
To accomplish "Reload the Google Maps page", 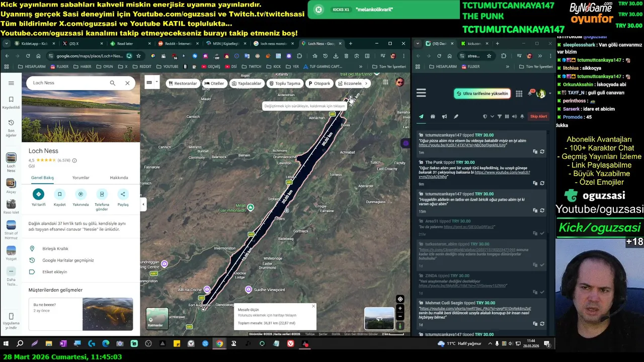I will tap(28, 56).
